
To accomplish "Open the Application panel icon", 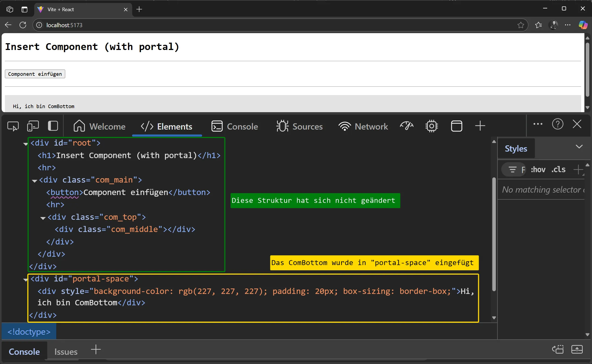I will (x=456, y=126).
